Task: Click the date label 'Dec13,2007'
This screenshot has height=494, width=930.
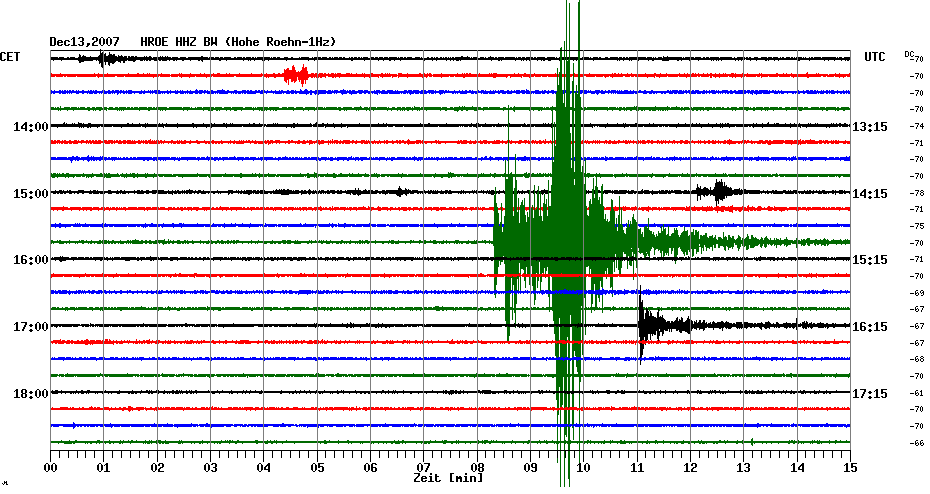Action: (x=84, y=42)
